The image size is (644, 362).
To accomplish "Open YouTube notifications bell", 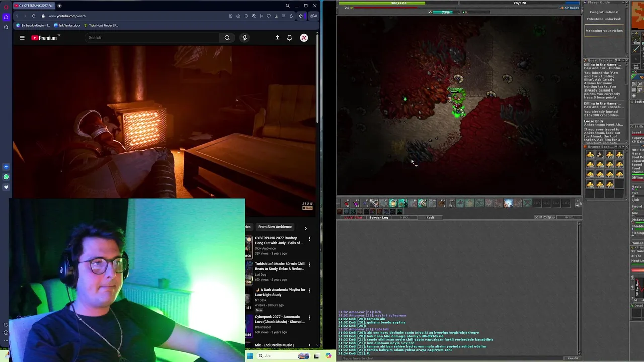I will (289, 38).
